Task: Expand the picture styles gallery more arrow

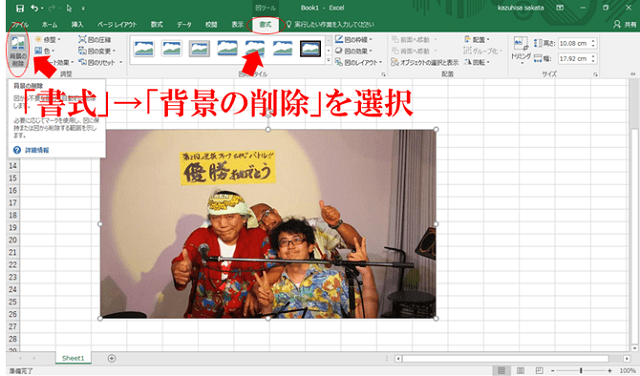Action: [x=329, y=60]
